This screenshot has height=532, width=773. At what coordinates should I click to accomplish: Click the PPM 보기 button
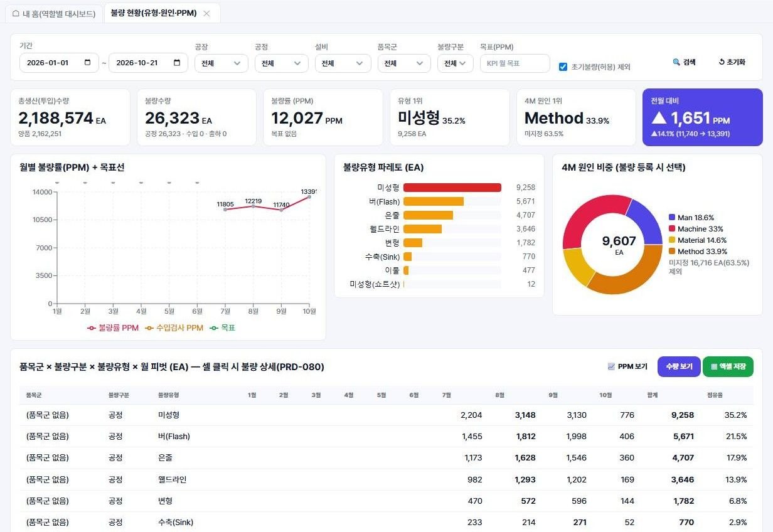coord(627,366)
